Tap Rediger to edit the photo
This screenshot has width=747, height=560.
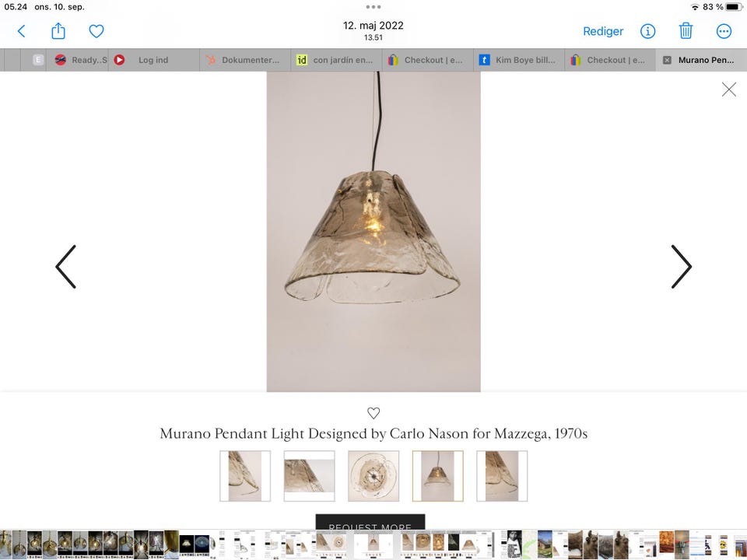point(602,31)
